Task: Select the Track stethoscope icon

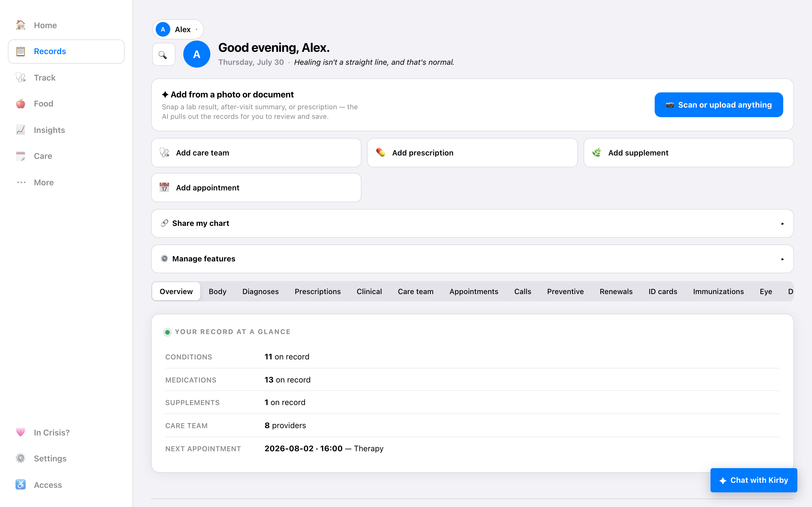Action: 21,77
